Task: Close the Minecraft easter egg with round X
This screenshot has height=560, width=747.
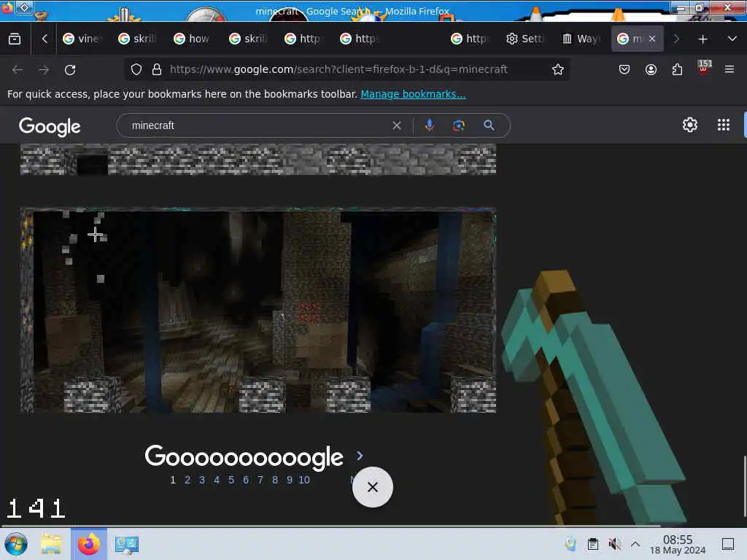Action: (373, 487)
